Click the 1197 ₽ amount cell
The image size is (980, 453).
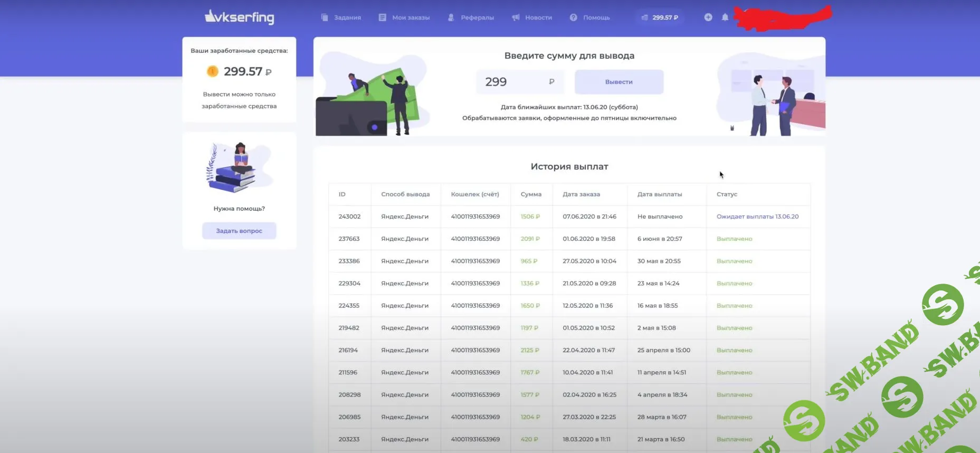[529, 328]
